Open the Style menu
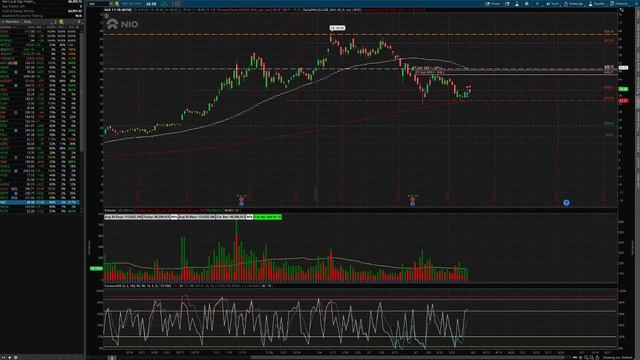640x360 pixels. coord(553,4)
